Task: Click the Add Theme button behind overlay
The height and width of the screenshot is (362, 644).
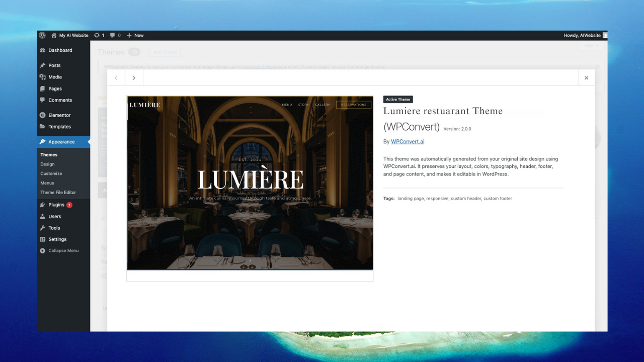Action: (165, 52)
